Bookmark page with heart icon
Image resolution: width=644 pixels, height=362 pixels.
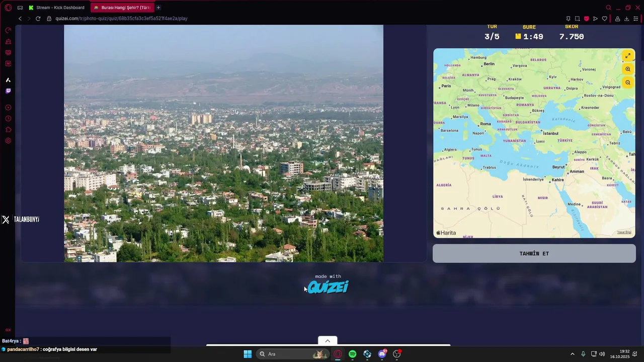[x=604, y=19]
